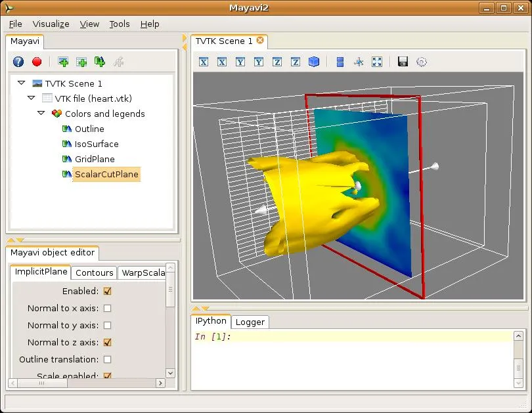
Task: Select the ScalarCutPlane module
Action: pos(106,174)
